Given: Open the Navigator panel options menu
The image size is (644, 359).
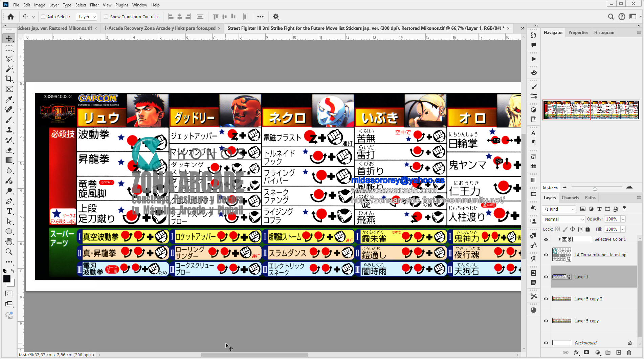Looking at the screenshot, I should 639,33.
